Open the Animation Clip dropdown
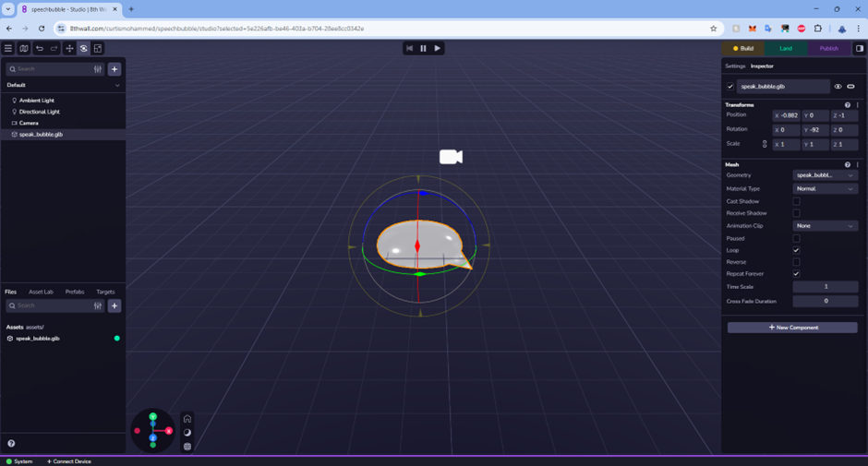The width and height of the screenshot is (868, 466). [825, 226]
